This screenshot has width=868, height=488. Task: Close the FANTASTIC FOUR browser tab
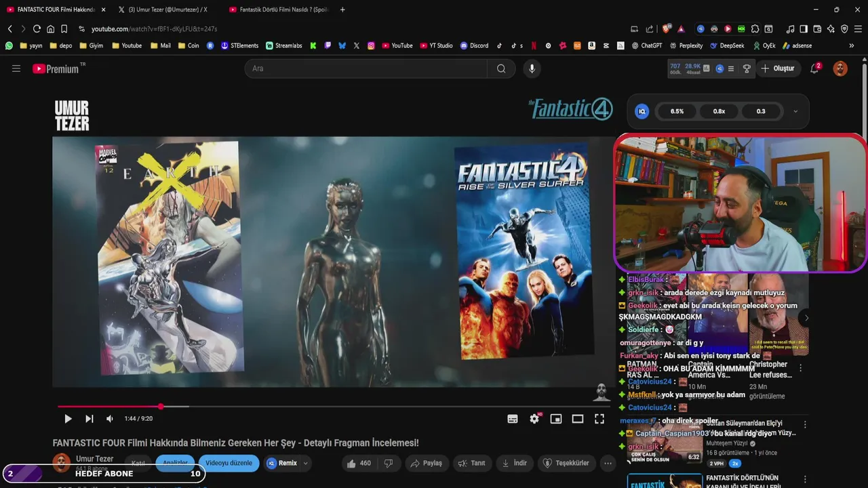(103, 9)
